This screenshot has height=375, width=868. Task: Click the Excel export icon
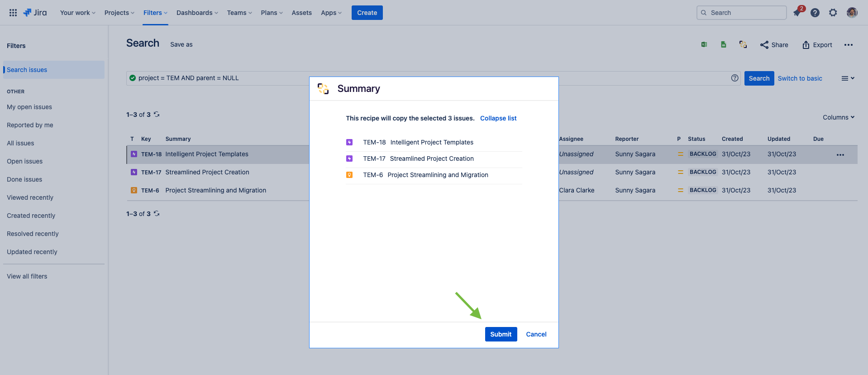704,44
